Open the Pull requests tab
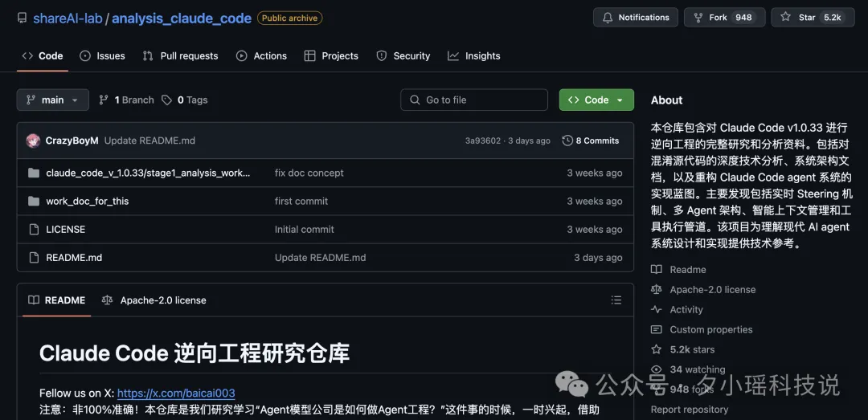The width and height of the screenshot is (868, 420). point(180,56)
